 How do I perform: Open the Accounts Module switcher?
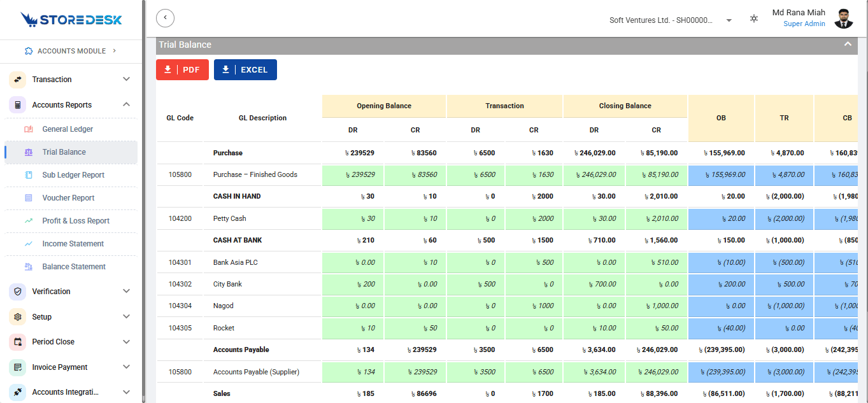[71, 51]
